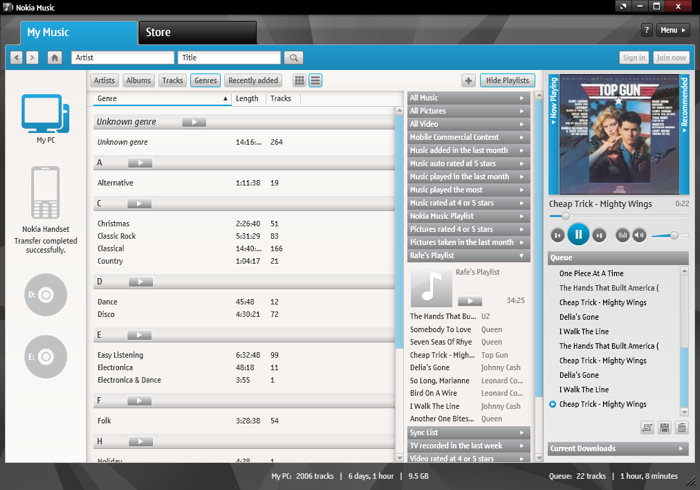Expand the All Video playlist
This screenshot has width=700, height=490.
(469, 124)
